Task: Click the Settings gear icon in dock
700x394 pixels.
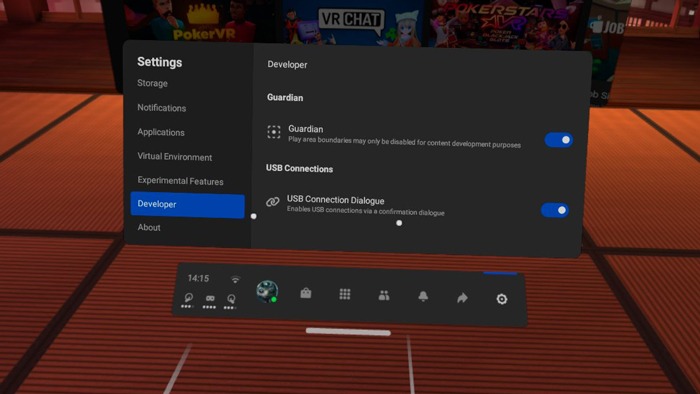Action: click(x=502, y=299)
